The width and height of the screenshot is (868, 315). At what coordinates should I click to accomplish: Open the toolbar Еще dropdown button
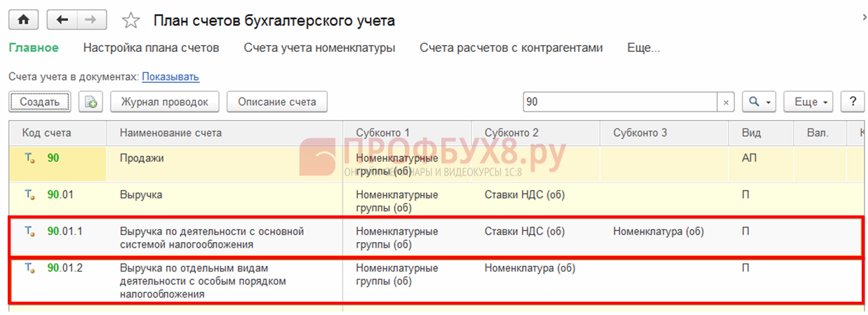click(808, 102)
